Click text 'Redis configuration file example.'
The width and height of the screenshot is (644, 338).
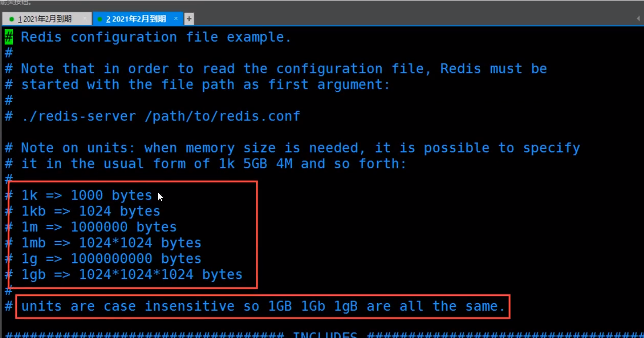coord(156,37)
